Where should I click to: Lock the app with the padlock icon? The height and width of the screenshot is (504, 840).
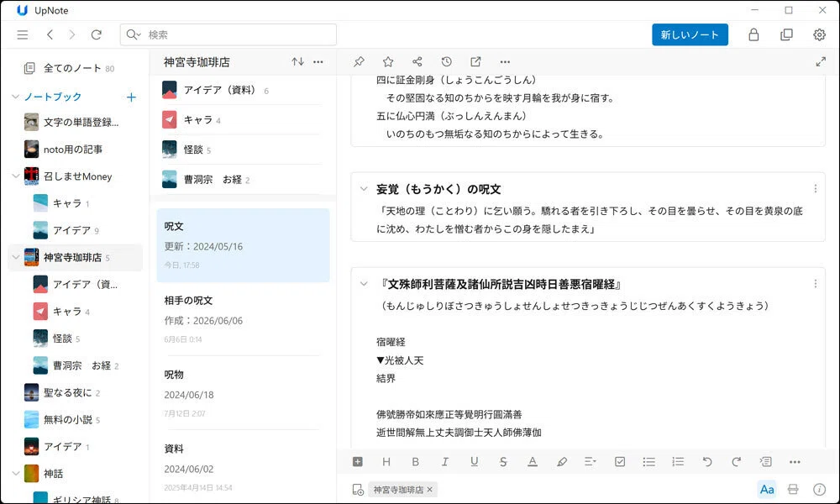click(753, 34)
